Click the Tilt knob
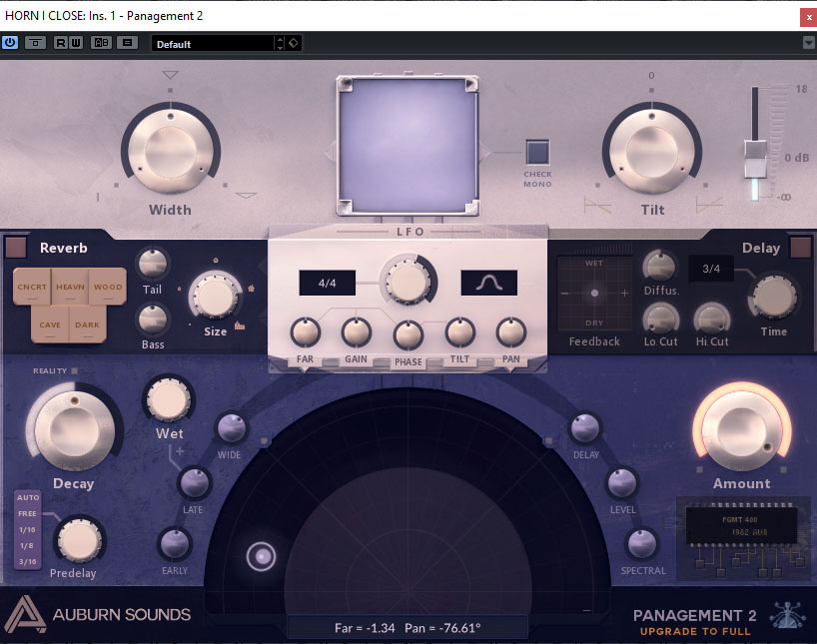817x644 pixels. coord(652,152)
